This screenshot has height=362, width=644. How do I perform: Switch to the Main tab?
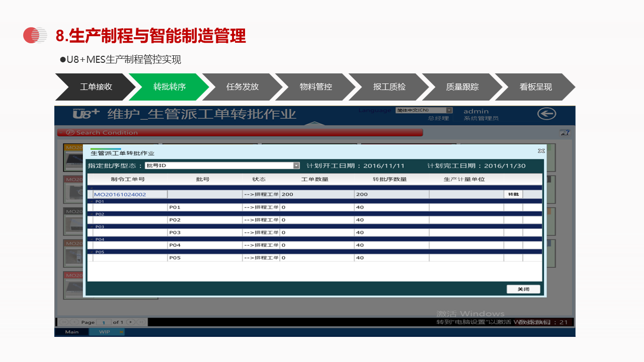tap(72, 332)
